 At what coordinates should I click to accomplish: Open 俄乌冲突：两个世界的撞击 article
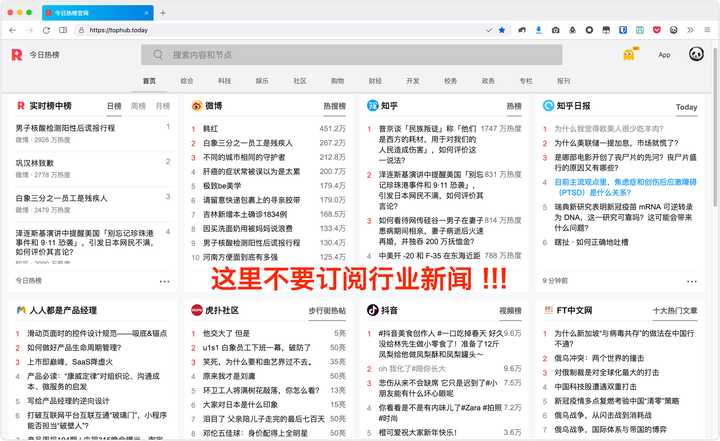599,358
